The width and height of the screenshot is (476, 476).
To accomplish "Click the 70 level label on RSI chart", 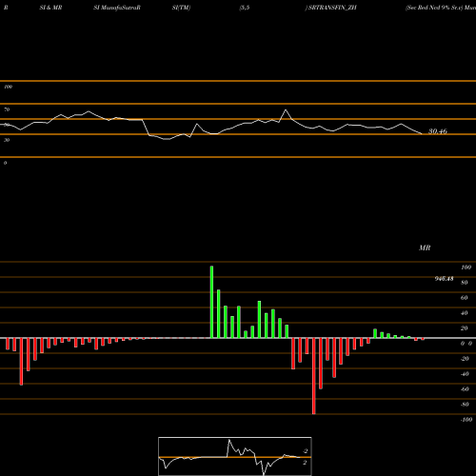I will (x=7, y=109).
